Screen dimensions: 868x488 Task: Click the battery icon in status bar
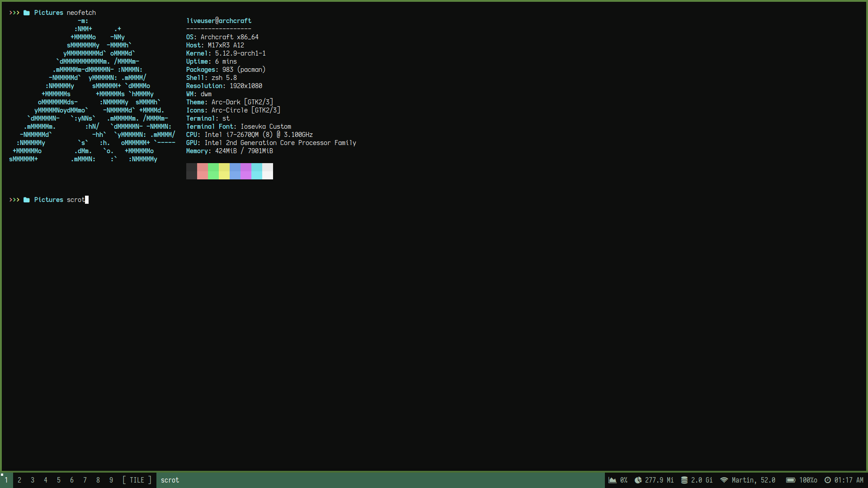point(791,480)
